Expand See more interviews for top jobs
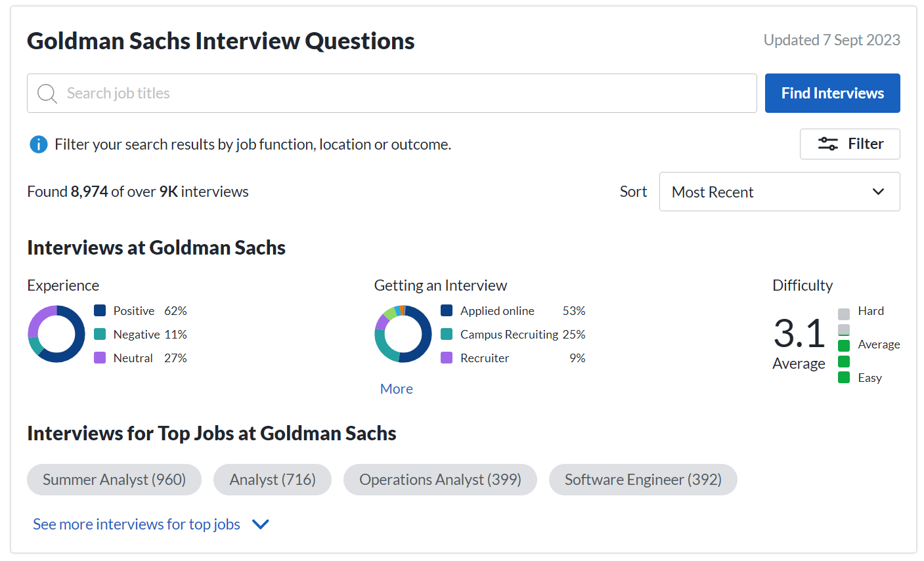 [135, 524]
